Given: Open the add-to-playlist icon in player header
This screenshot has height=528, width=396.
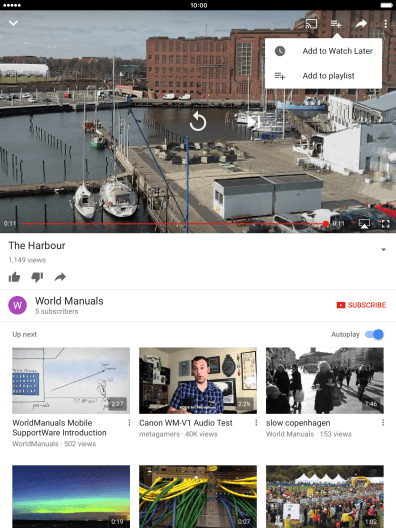Looking at the screenshot, I should click(336, 24).
